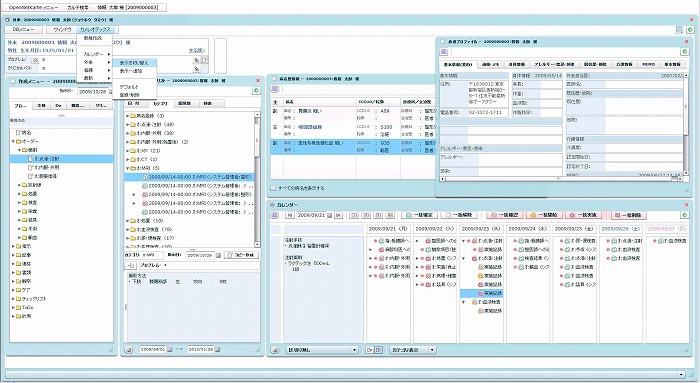Open the date picker beside 2010/01/26
700x383 pixels.
217,350
